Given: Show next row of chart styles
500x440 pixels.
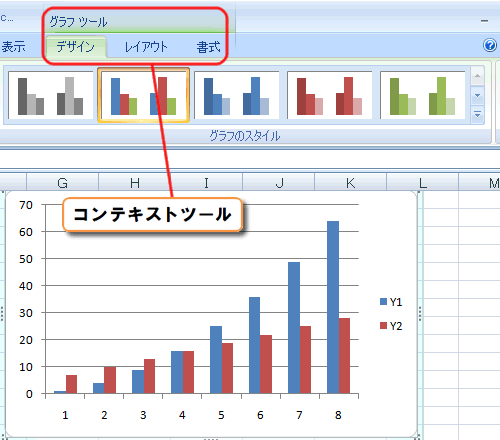Looking at the screenshot, I should pos(477,96).
